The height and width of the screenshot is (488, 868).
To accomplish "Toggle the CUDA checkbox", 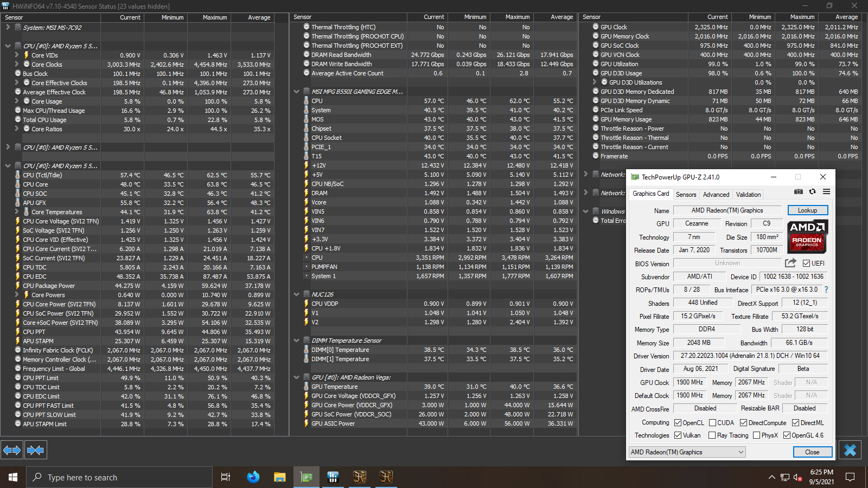I will [712, 423].
